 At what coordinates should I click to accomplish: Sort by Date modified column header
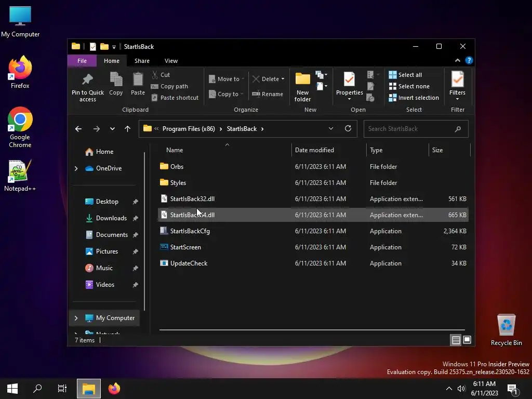pos(329,150)
